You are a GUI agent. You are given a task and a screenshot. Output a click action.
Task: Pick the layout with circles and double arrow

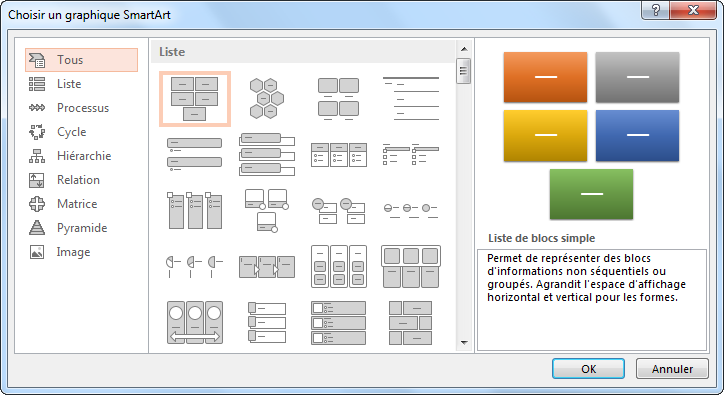pyautogui.click(x=195, y=322)
